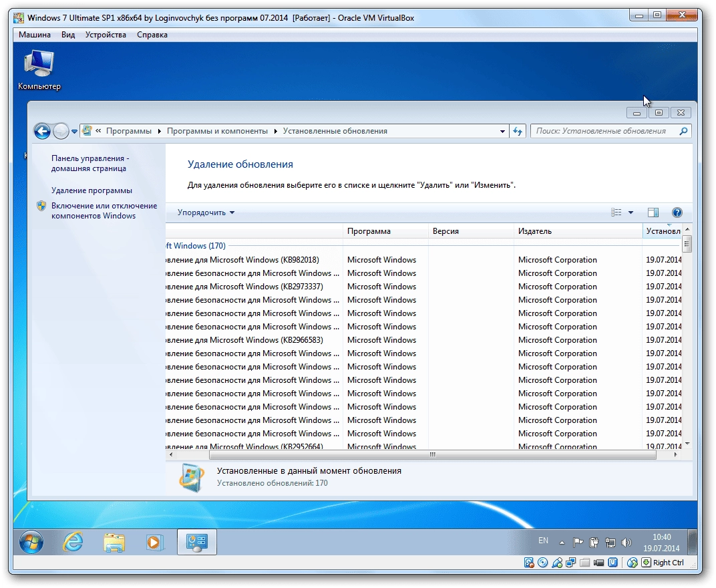The width and height of the screenshot is (716, 588).
Task: Sort by the Программа column header
Action: (x=385, y=231)
